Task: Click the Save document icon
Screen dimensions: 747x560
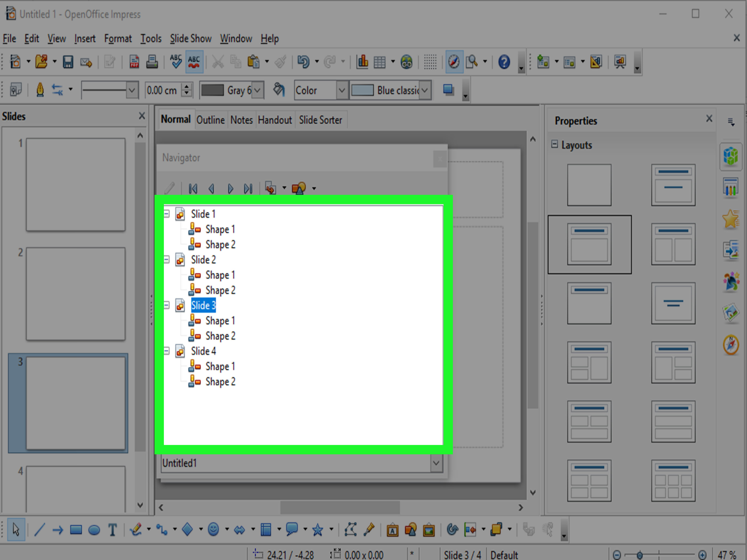Action: (x=68, y=62)
